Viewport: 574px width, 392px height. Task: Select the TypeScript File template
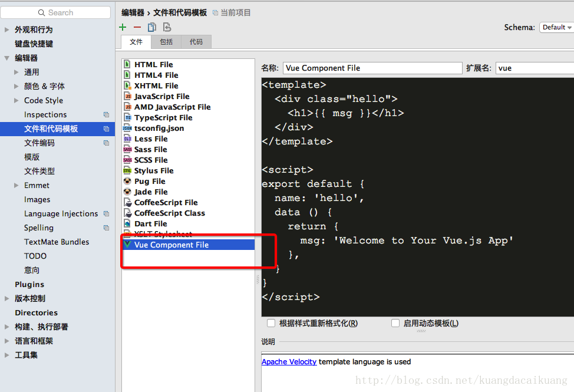188,117
